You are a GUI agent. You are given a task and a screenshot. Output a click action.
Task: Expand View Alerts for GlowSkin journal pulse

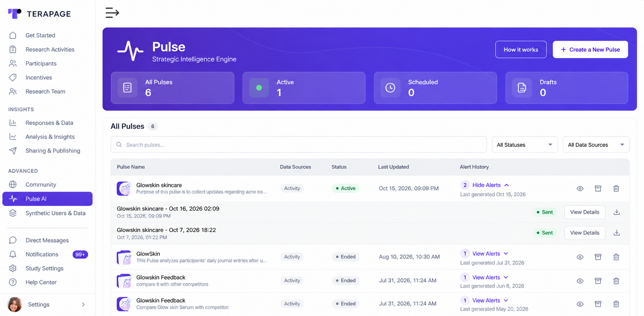click(490, 254)
